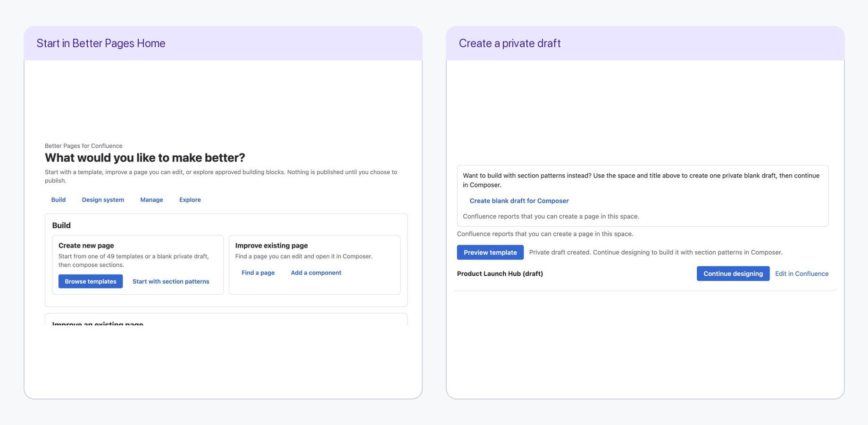Select the Improve existing page heading
This screenshot has width=868, height=425.
(272, 246)
